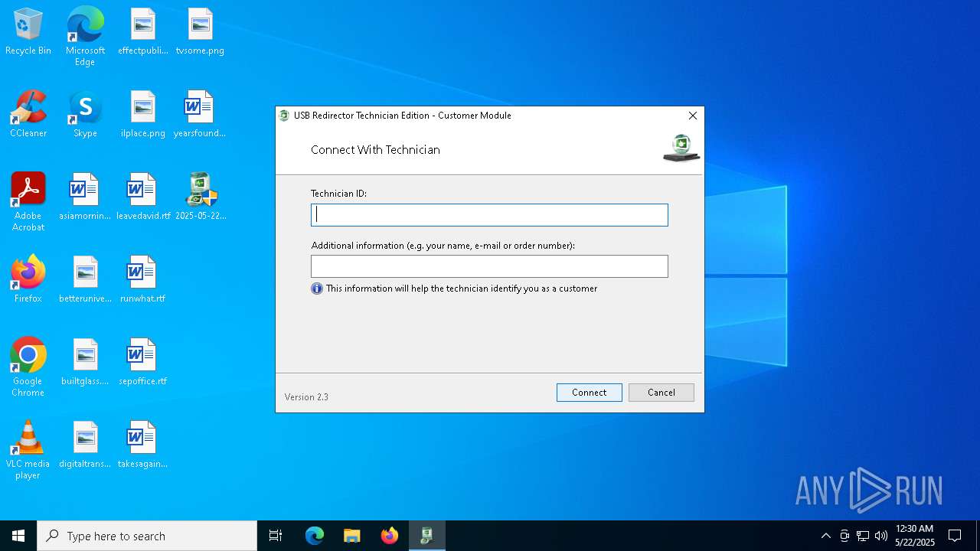980x551 pixels.
Task: Click the volume speaker tray icon
Action: [881, 536]
